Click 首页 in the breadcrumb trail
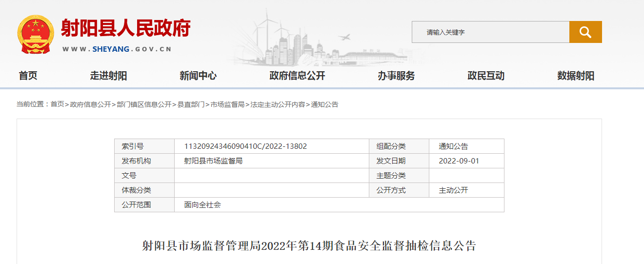 click(57, 104)
